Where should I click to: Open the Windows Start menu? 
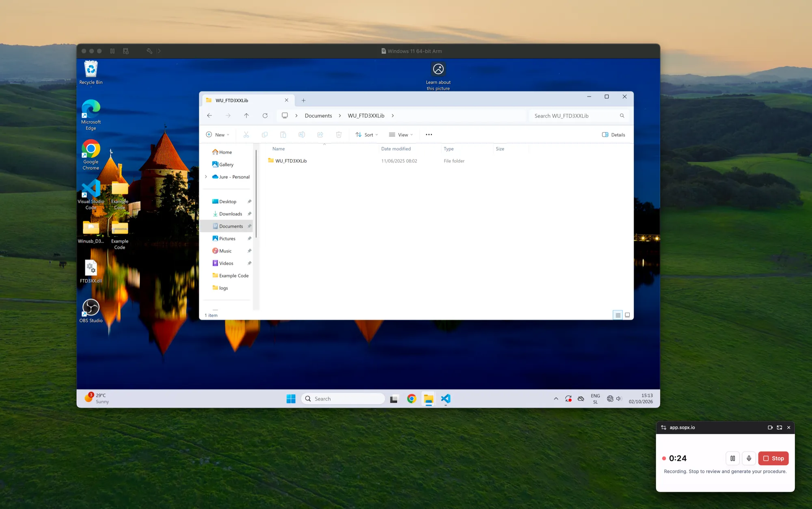point(291,399)
